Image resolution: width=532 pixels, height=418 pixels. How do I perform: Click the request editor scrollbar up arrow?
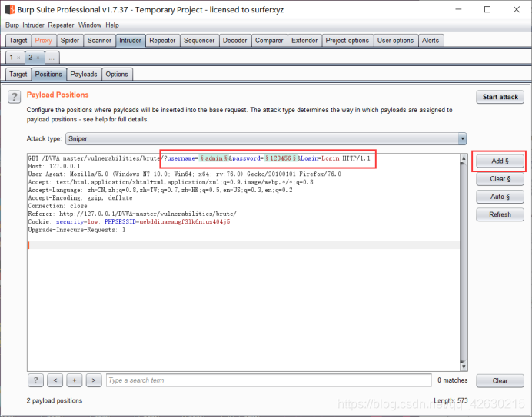(464, 158)
